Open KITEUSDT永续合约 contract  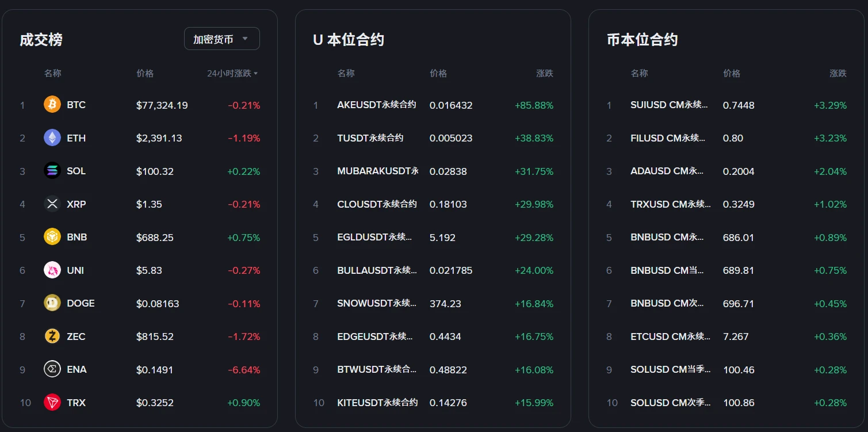[x=377, y=403]
